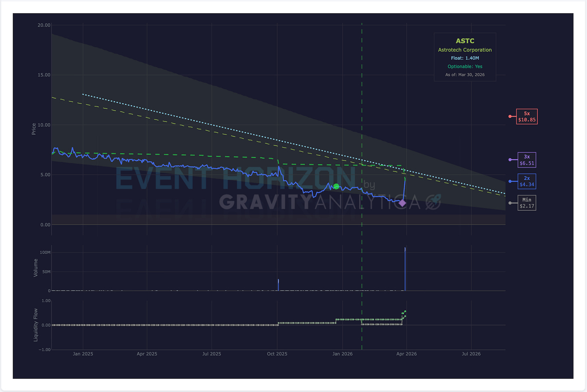
Task: Click the 2x $4.34 price target label
Action: 527,181
